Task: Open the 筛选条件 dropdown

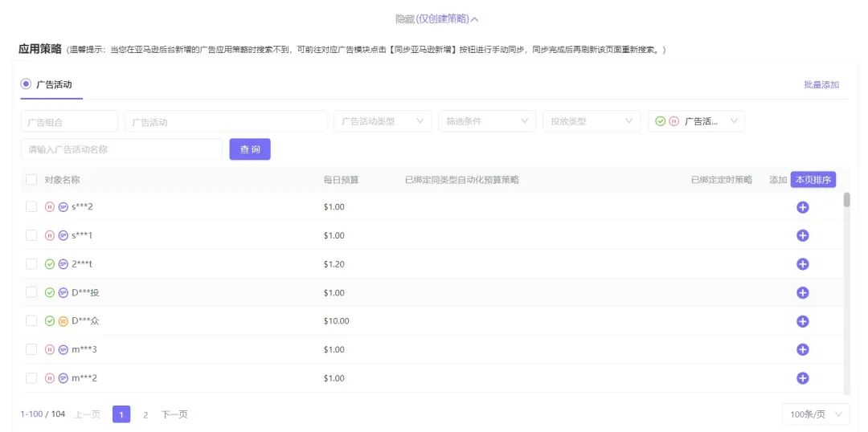Action: click(x=487, y=121)
